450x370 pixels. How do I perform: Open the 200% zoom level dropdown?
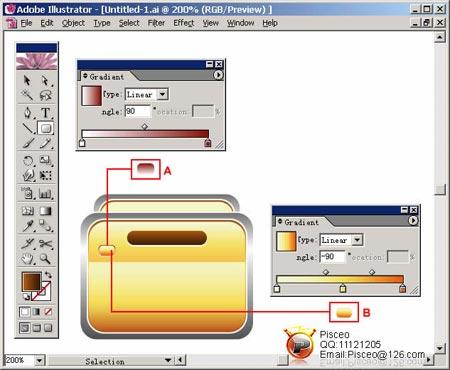(x=39, y=360)
